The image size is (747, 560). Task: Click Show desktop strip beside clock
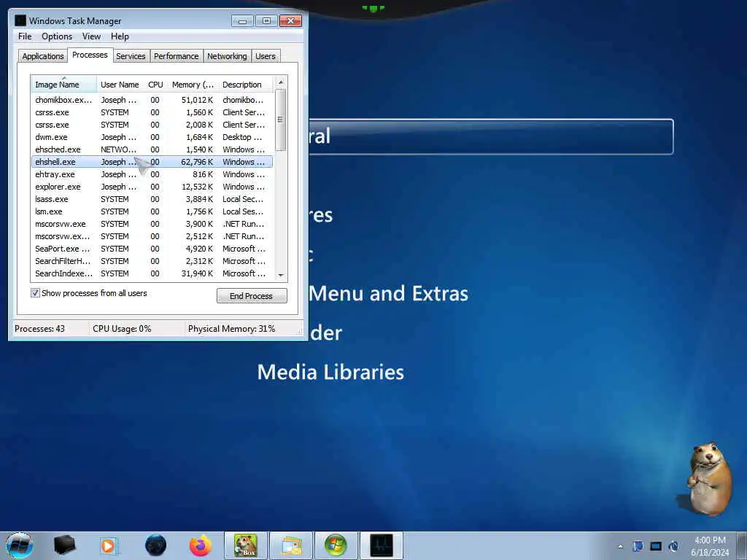coord(742,545)
